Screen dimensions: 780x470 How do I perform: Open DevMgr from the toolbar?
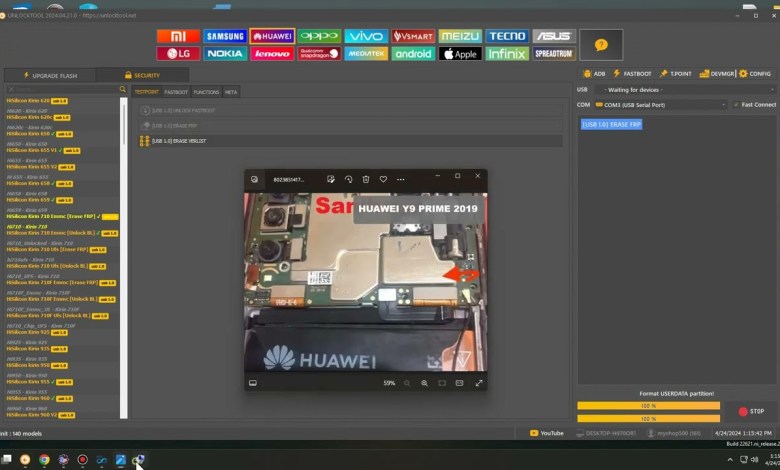point(717,74)
